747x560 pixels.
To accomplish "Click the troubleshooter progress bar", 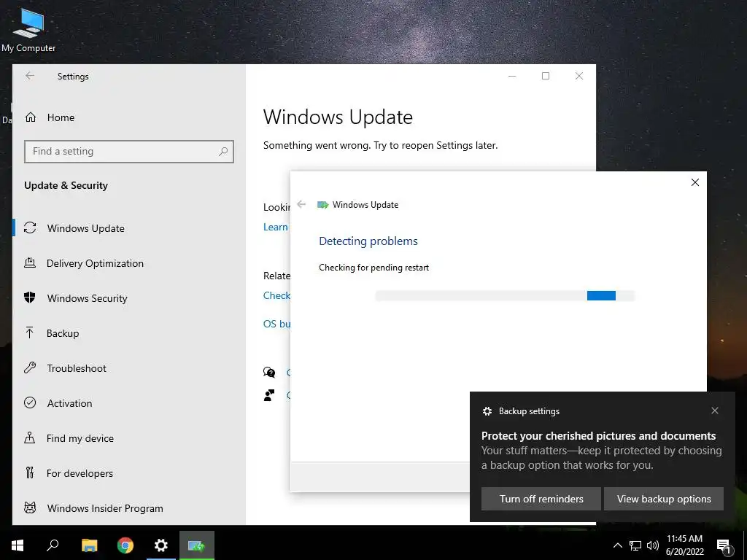I will pos(505,296).
